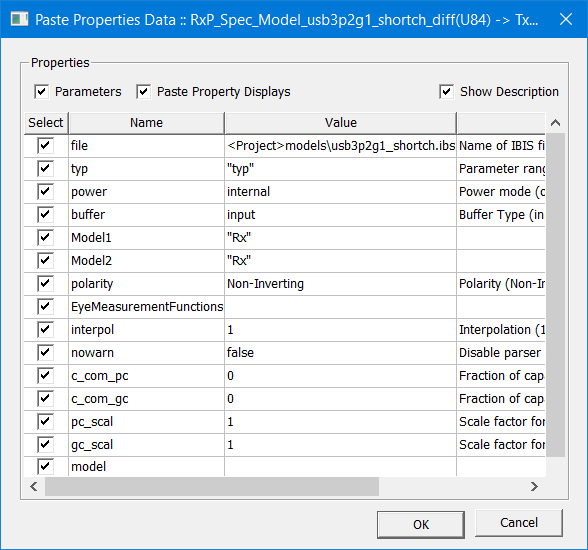Click the Select column header
Viewport: 588px width, 550px height.
coord(46,123)
